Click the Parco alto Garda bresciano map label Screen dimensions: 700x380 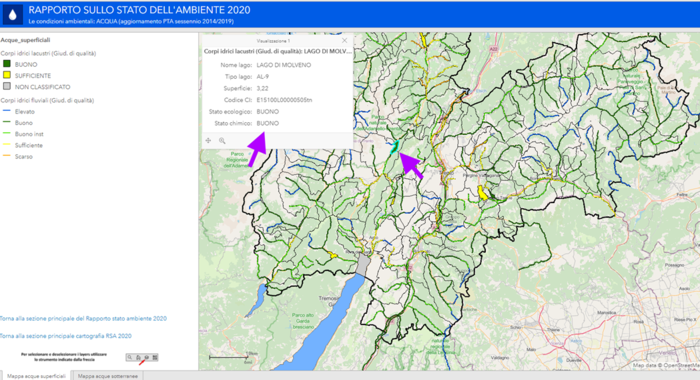pos(303,321)
